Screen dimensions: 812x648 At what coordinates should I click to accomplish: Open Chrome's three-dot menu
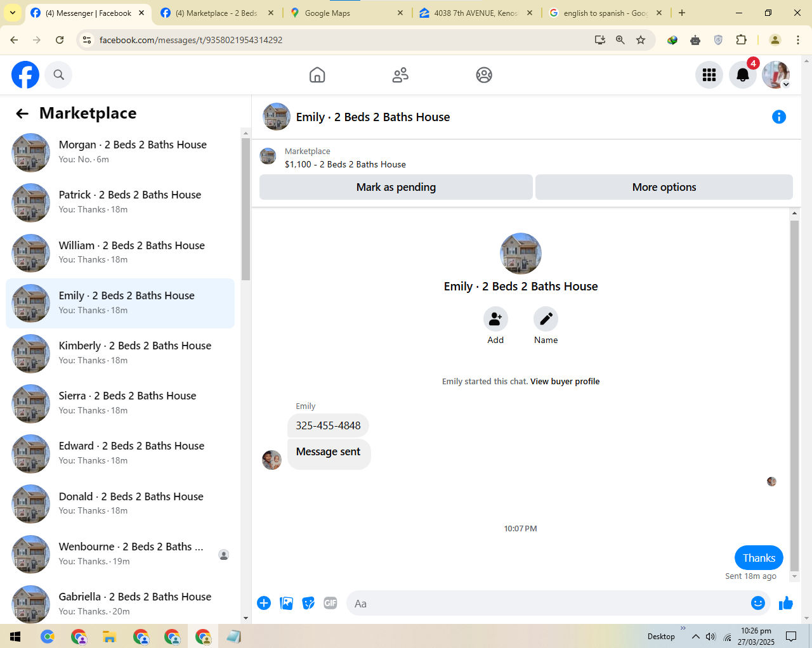pos(798,40)
